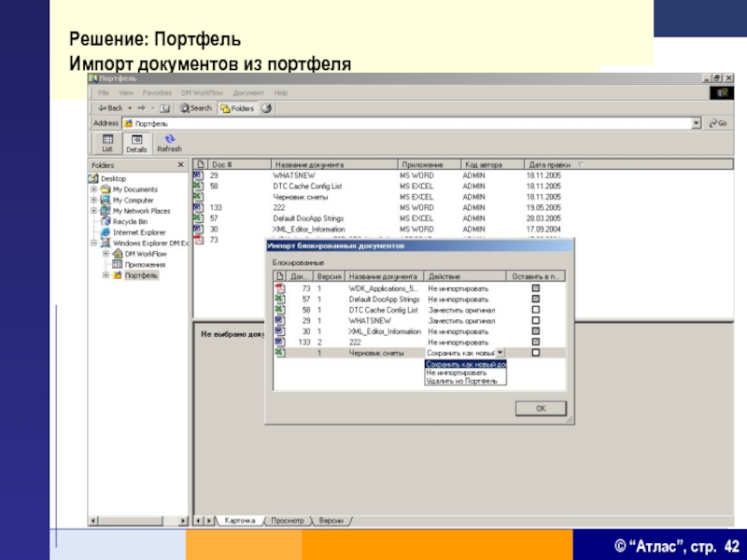Image resolution: width=747 pixels, height=560 pixels.
Task: Switch to the Просмотр tab
Action: pos(288,520)
